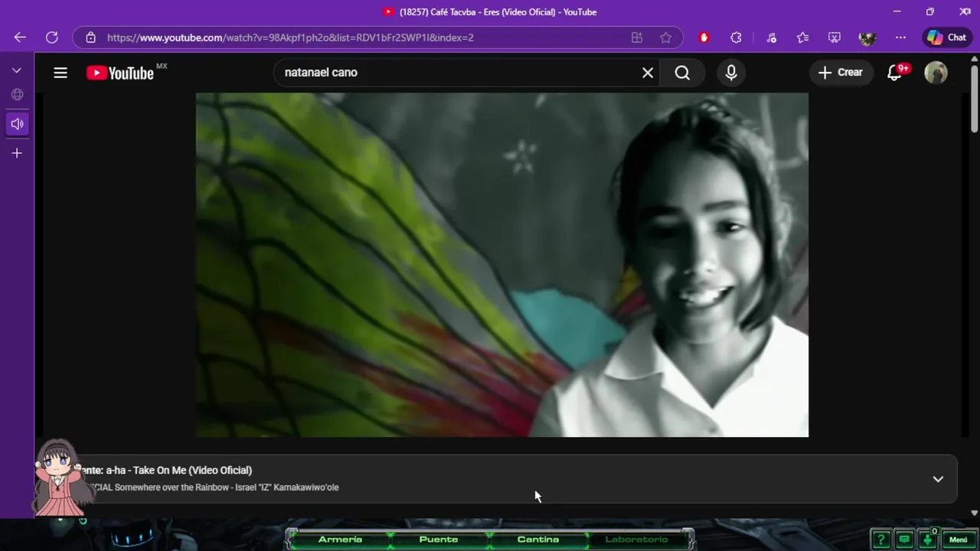The image size is (980, 551).
Task: Add a new tab with the plus
Action: (17, 153)
